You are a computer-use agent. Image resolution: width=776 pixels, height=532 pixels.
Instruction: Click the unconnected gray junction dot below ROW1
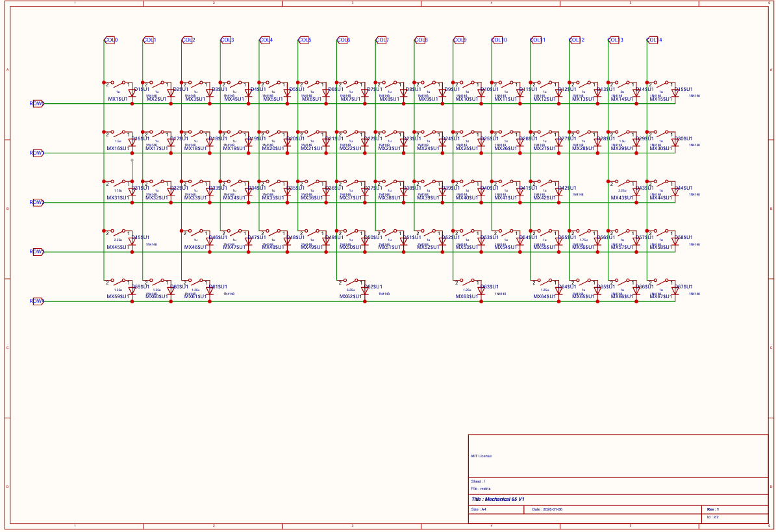pos(132,160)
